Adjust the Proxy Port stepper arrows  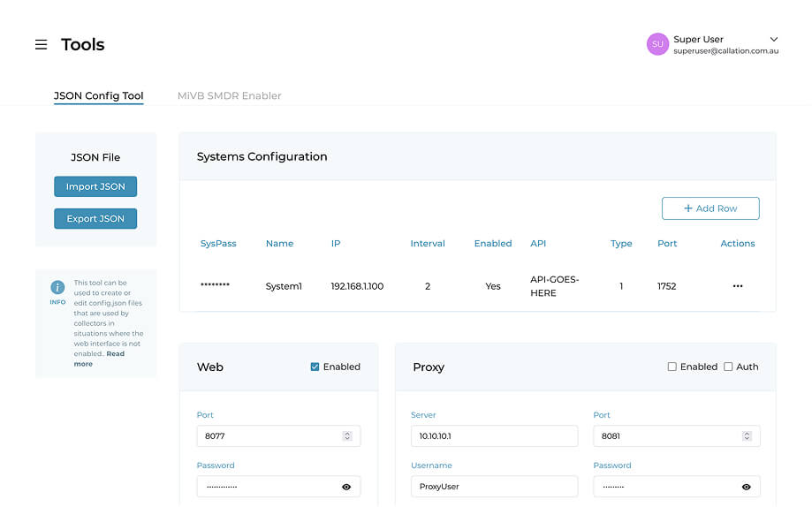747,436
